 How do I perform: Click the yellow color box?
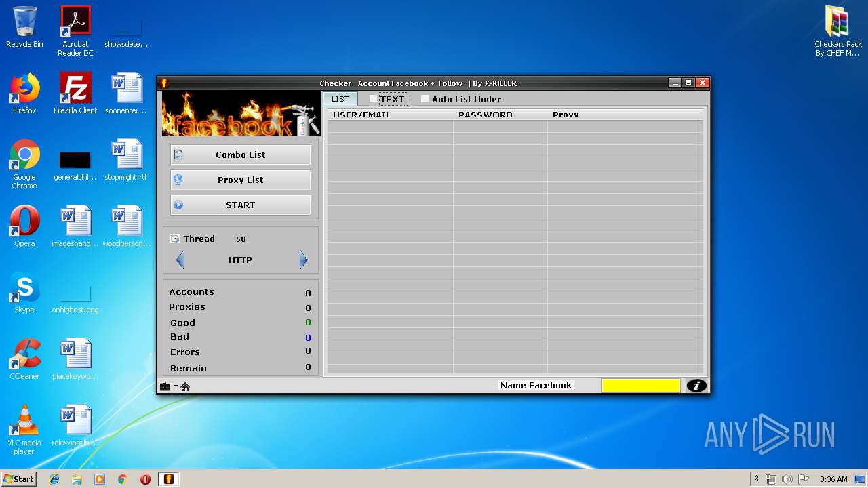[x=641, y=386]
